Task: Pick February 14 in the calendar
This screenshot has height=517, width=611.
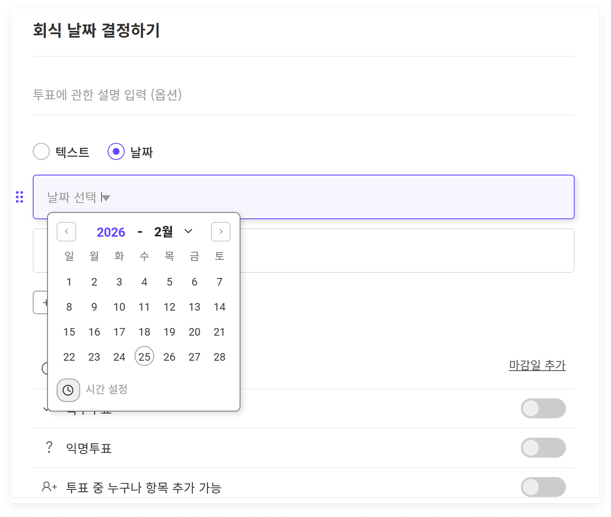Action: [219, 307]
